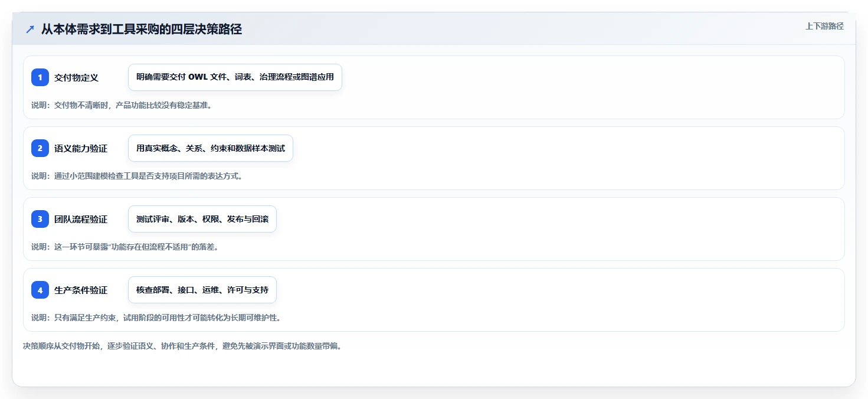Click the 语义能力验证 step heading
The width and height of the screenshot is (868, 399).
[x=81, y=148]
